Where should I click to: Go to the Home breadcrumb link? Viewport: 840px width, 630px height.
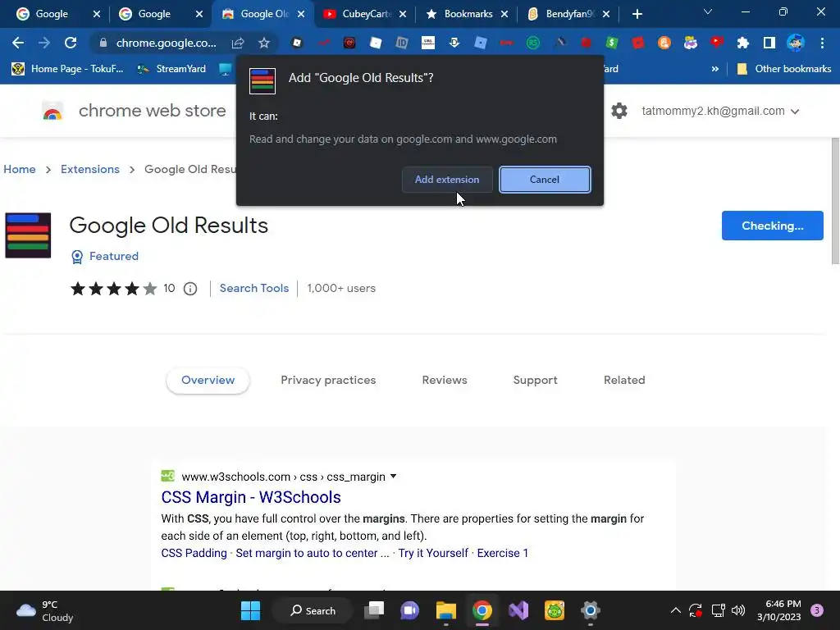tap(20, 169)
